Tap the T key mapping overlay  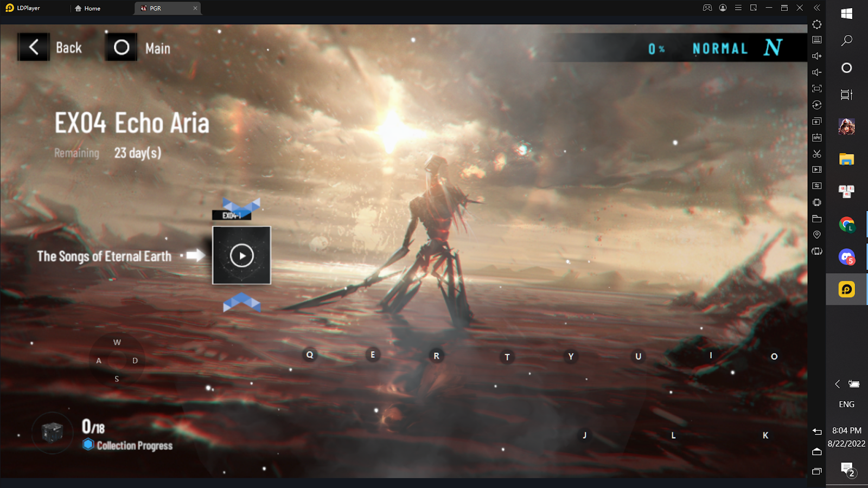[507, 357]
